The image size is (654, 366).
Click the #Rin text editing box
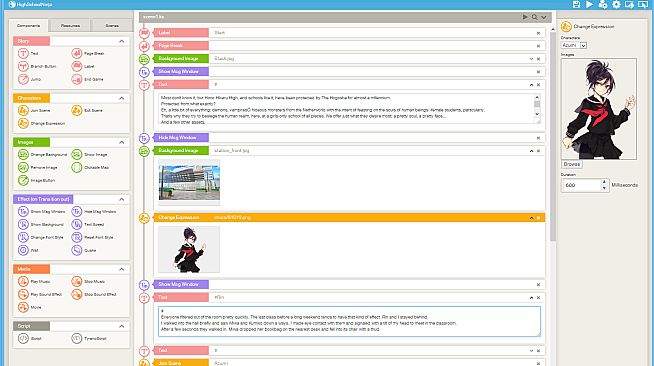point(349,321)
